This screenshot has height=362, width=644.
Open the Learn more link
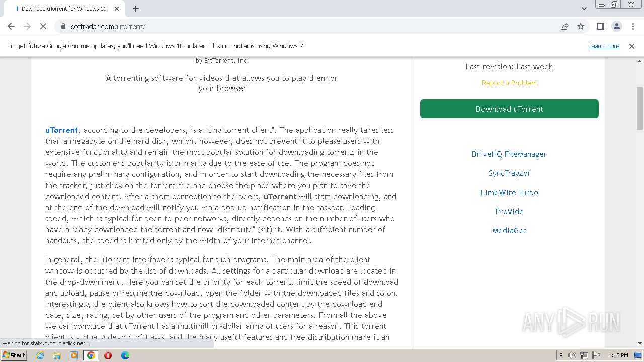[604, 46]
